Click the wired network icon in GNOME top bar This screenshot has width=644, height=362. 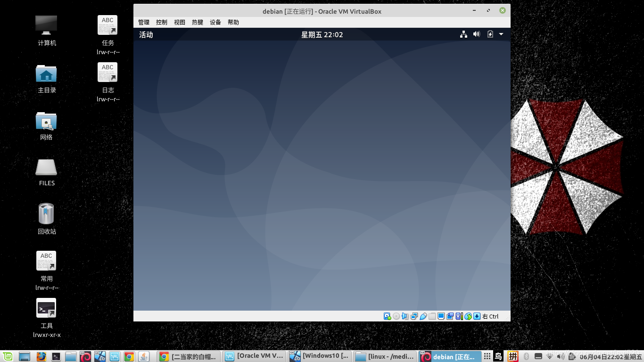click(464, 34)
